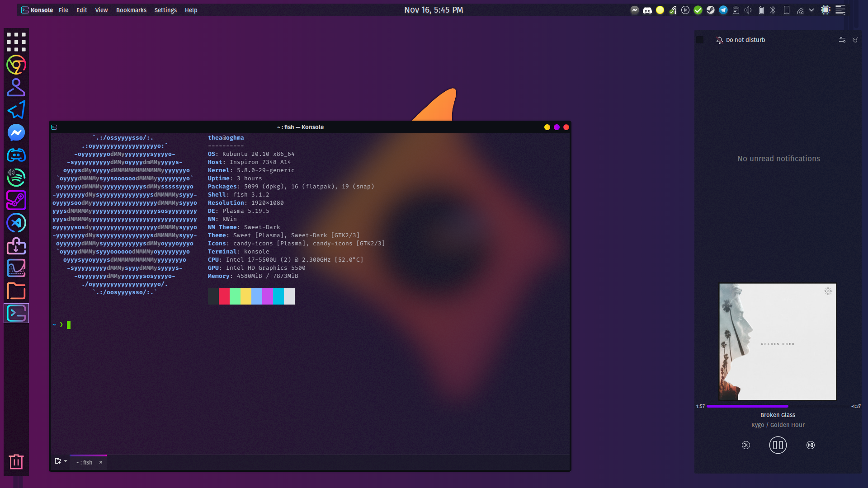This screenshot has height=488, width=868.
Task: Close the '~ : fish' tab with the x
Action: click(101, 462)
